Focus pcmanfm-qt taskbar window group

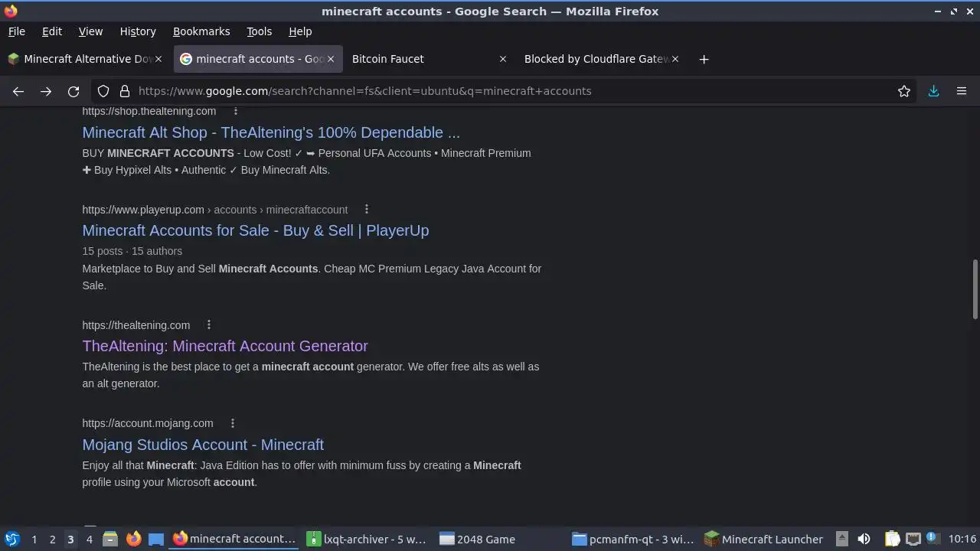tap(634, 539)
